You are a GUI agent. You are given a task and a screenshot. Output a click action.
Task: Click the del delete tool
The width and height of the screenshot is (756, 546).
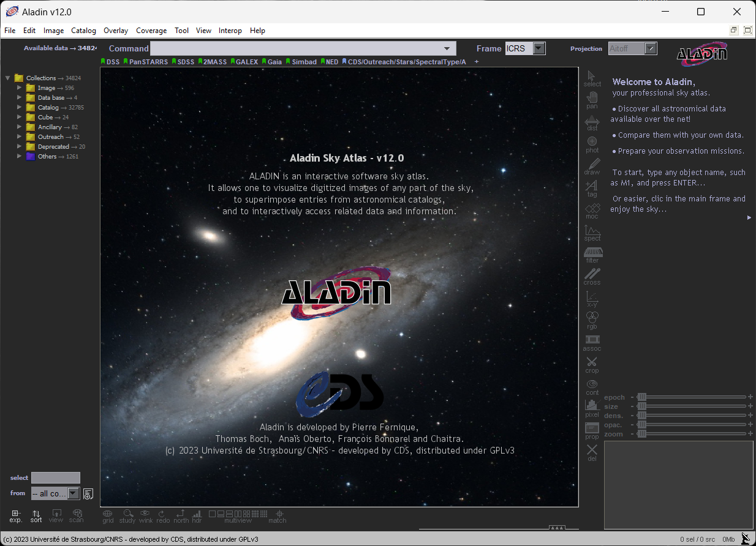click(x=592, y=453)
